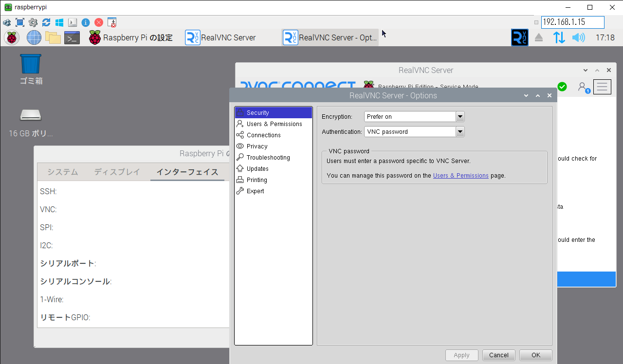Click the RealVNC tray icon in panel
Image resolution: width=623 pixels, height=364 pixels.
pos(519,37)
